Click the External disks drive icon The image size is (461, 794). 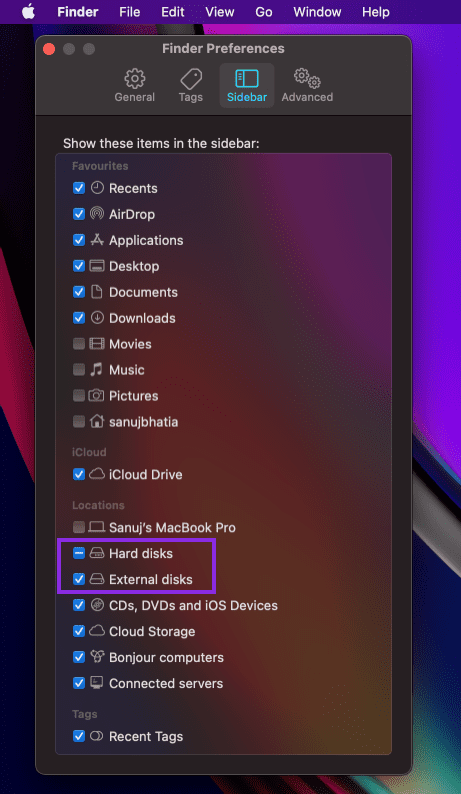click(97, 579)
